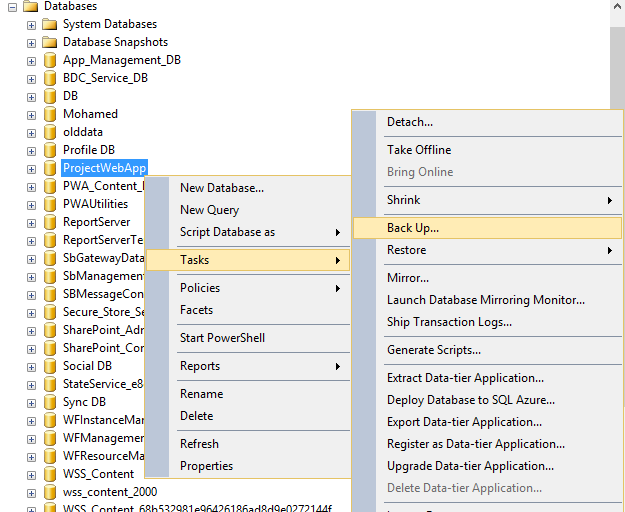Click the olddata database cylinder icon

tap(49, 132)
